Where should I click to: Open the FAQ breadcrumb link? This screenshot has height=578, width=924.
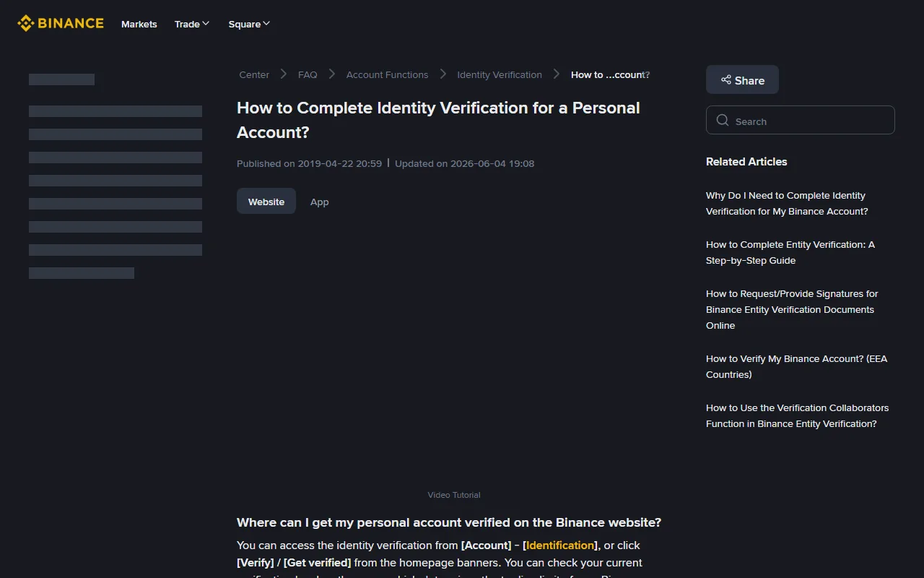point(308,74)
